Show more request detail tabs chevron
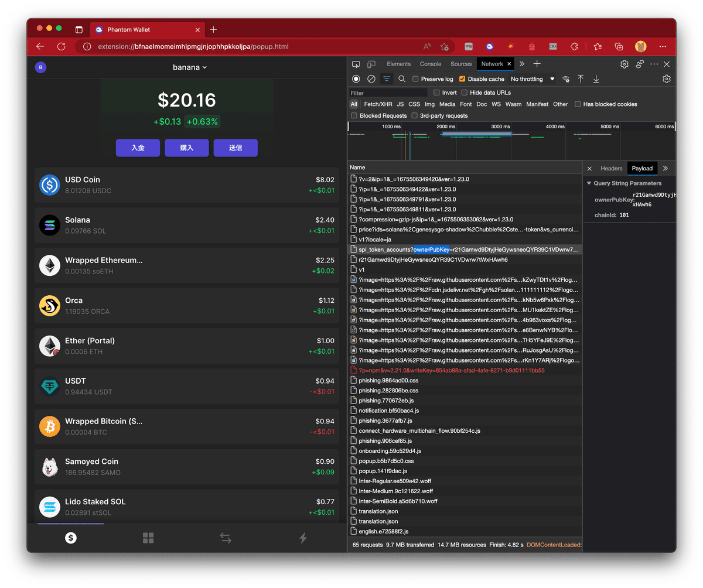The width and height of the screenshot is (703, 588). [x=665, y=168]
